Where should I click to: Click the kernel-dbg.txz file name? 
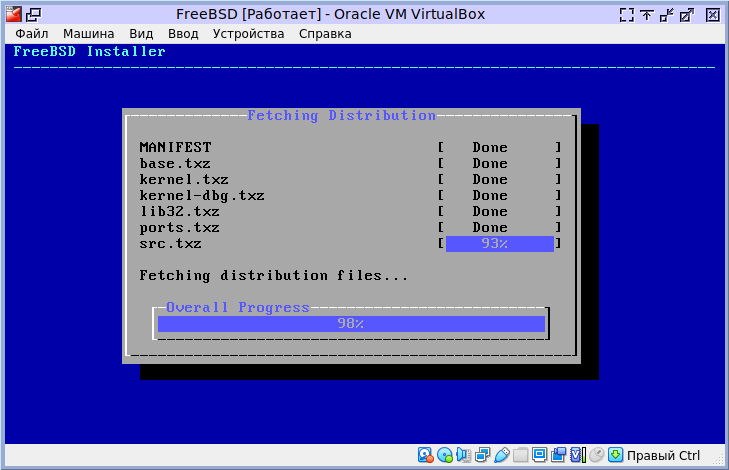click(x=202, y=196)
